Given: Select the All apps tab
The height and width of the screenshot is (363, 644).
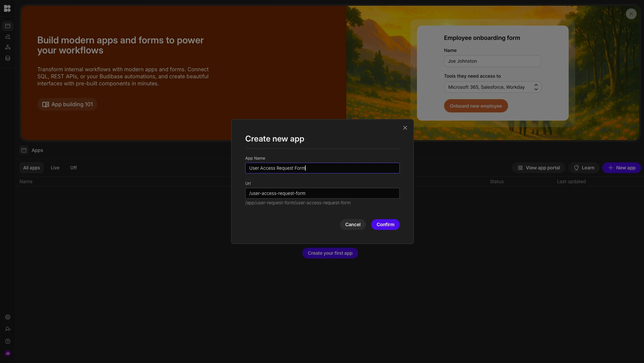Looking at the screenshot, I should point(32,168).
